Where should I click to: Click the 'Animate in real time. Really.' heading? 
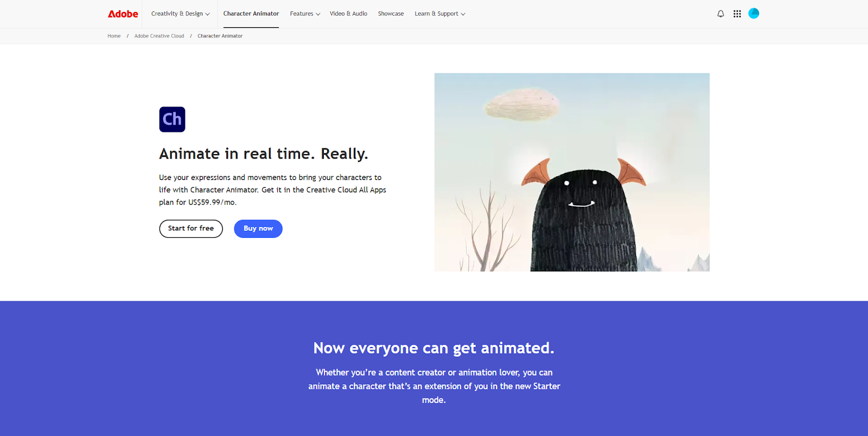(x=264, y=154)
